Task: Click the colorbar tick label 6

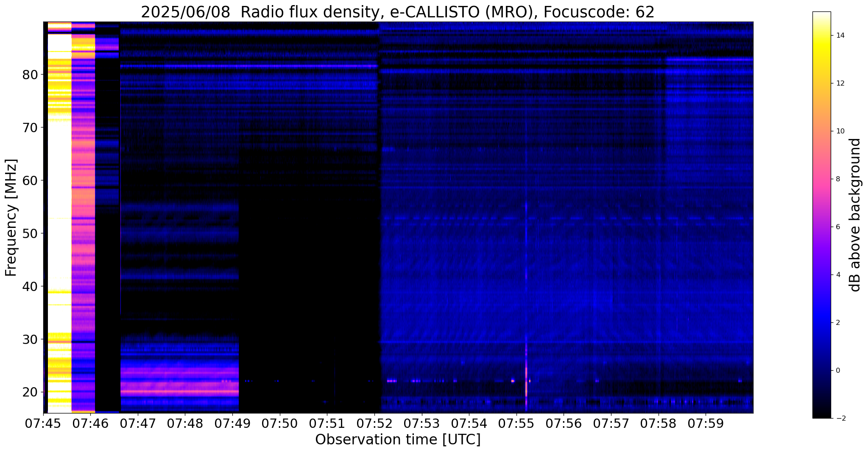Action: click(x=837, y=227)
